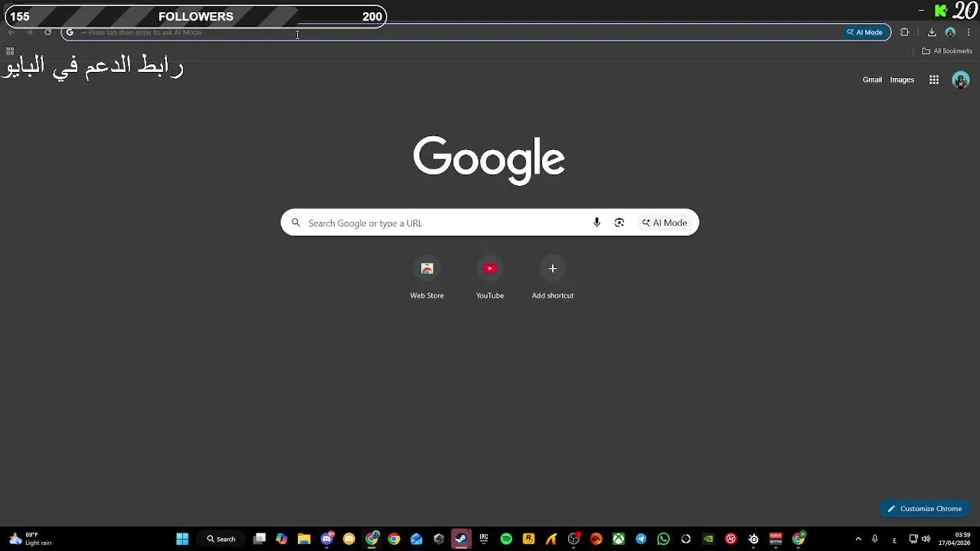Open the network icon in system tray
980x551 pixels.
point(913,539)
